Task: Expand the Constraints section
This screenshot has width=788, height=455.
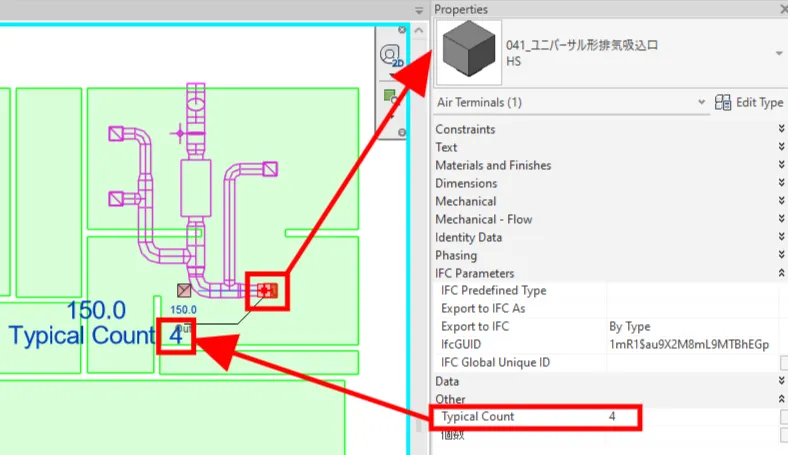Action: [781, 129]
